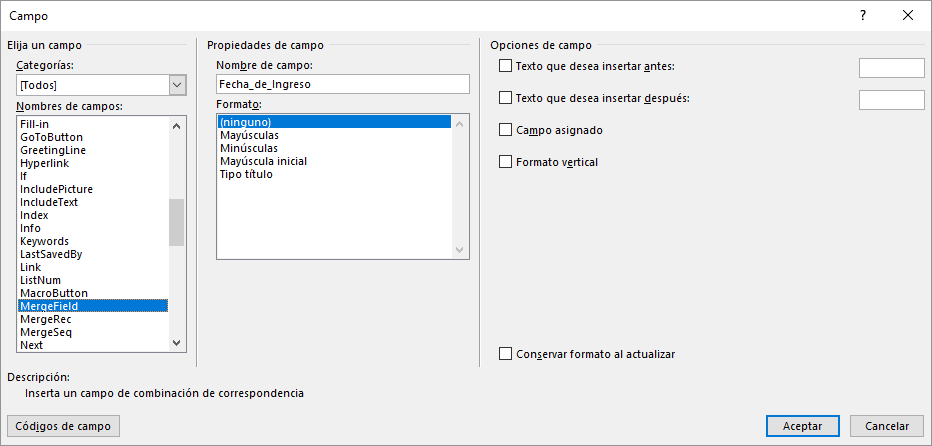Click the Cancelar button
Viewport: 932px width, 446px height.
(887, 426)
